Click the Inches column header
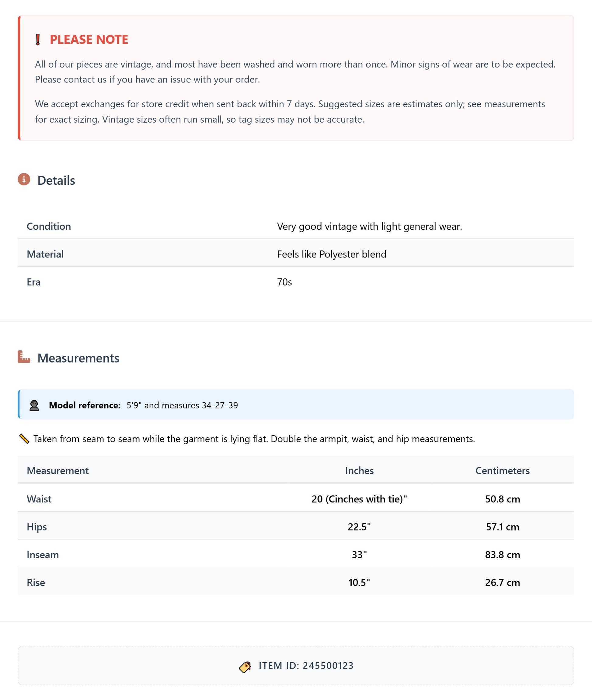 [359, 470]
